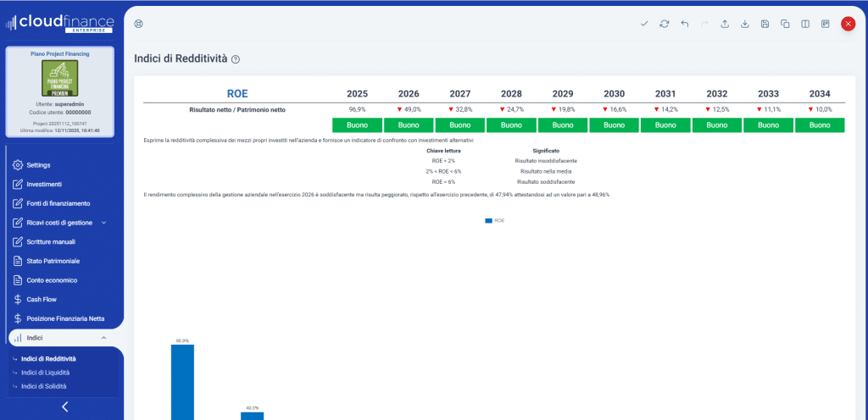Image resolution: width=868 pixels, height=420 pixels.
Task: Click the face icon at top left of toolbar
Action: point(139,24)
